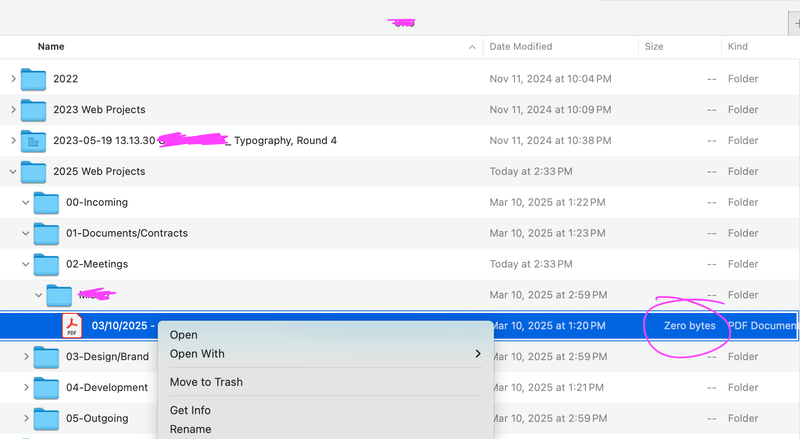The image size is (800, 439).
Task: Click Rename in the context menu
Action: pyautogui.click(x=190, y=429)
